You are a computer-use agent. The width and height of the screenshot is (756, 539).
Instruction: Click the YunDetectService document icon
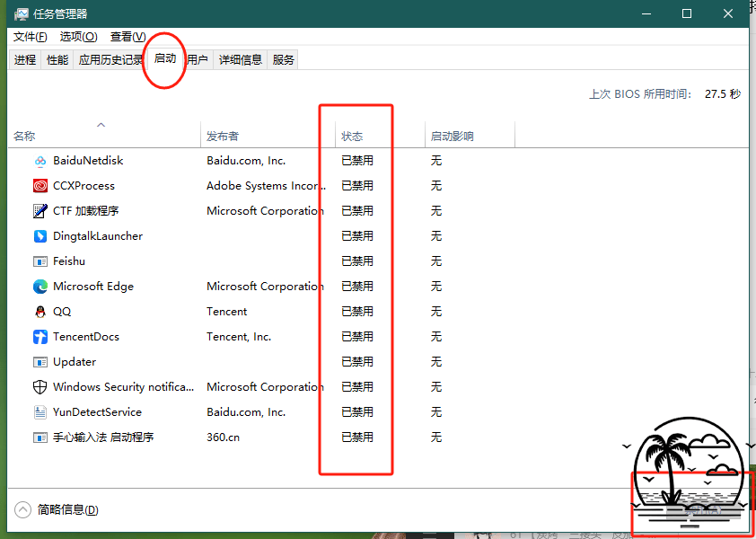point(40,412)
